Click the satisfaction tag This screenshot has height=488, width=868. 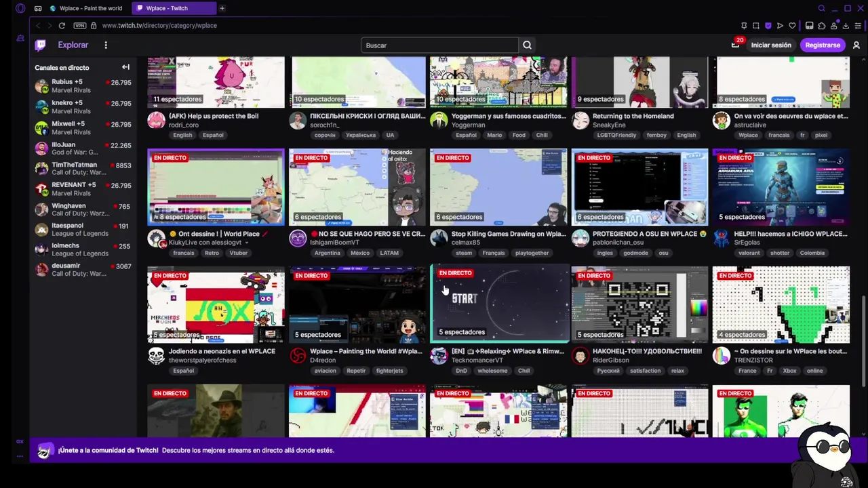pyautogui.click(x=645, y=371)
